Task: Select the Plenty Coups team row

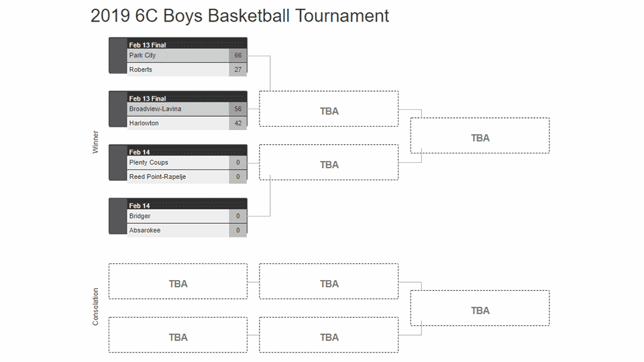Action: 148,163
